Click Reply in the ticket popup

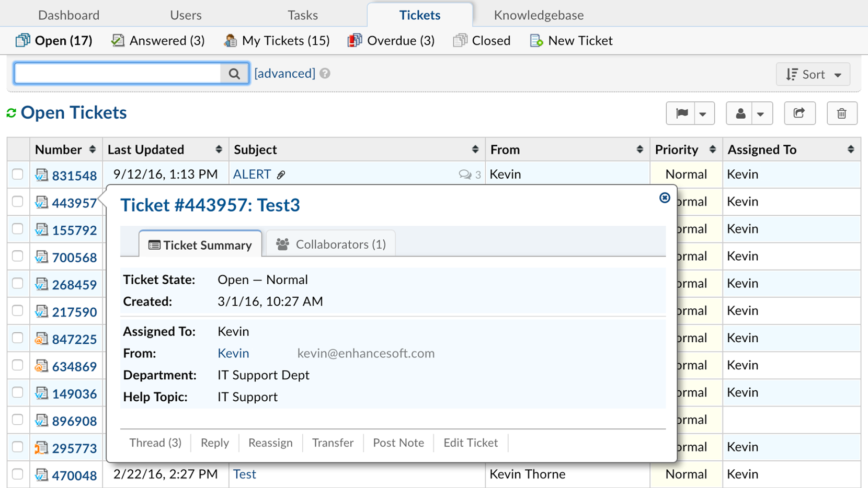tap(214, 443)
